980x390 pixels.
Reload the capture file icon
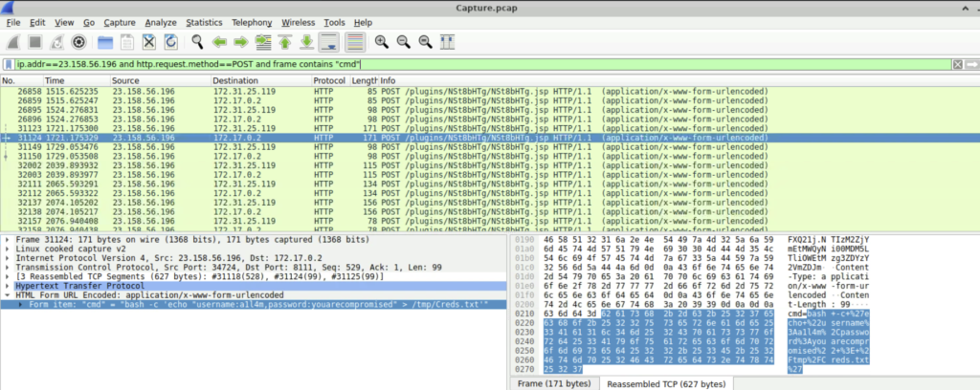pyautogui.click(x=171, y=42)
